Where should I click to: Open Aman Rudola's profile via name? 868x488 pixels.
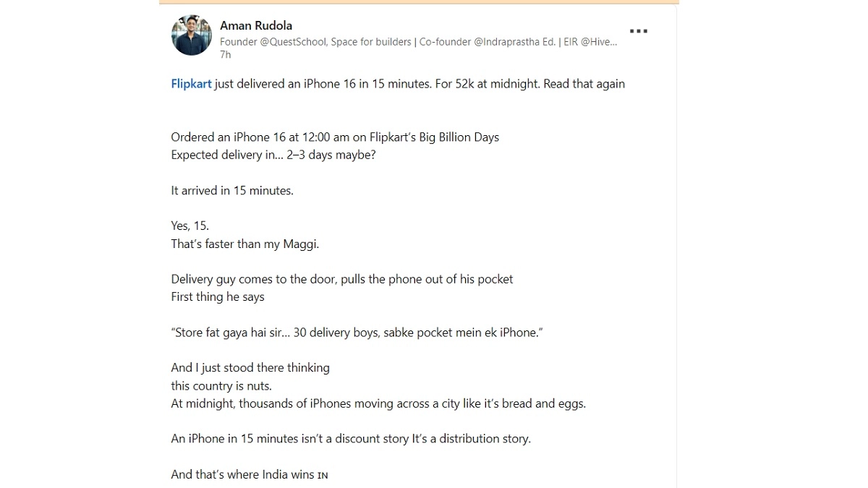point(256,26)
